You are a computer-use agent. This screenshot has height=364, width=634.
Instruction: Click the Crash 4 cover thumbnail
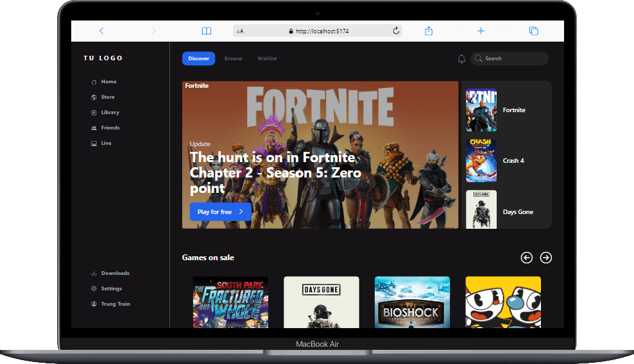[x=481, y=160]
